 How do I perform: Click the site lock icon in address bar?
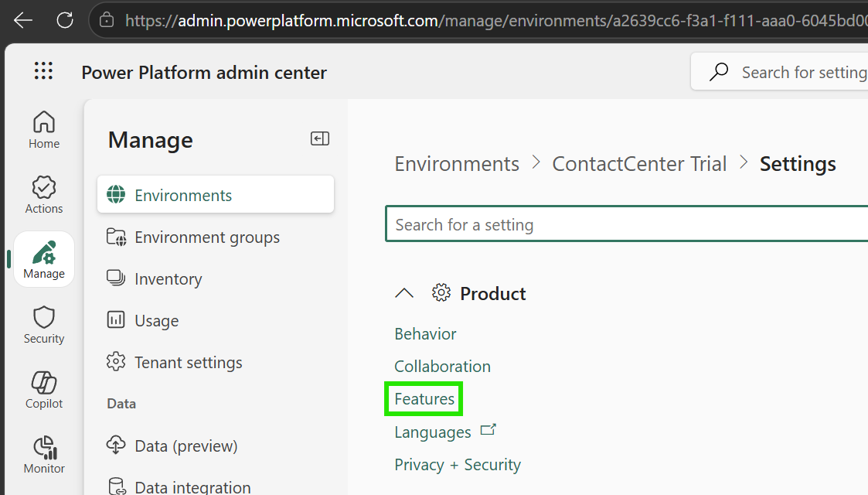coord(107,20)
